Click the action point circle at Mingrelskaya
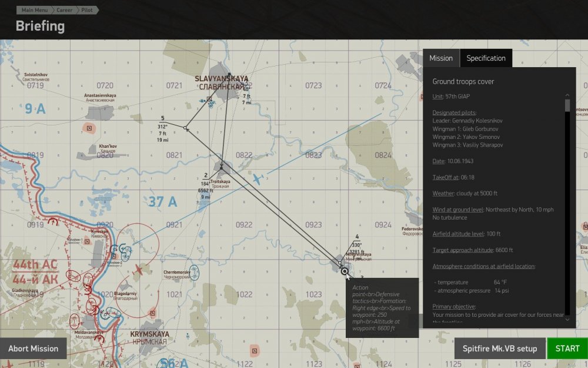The image size is (588, 368). point(344,271)
